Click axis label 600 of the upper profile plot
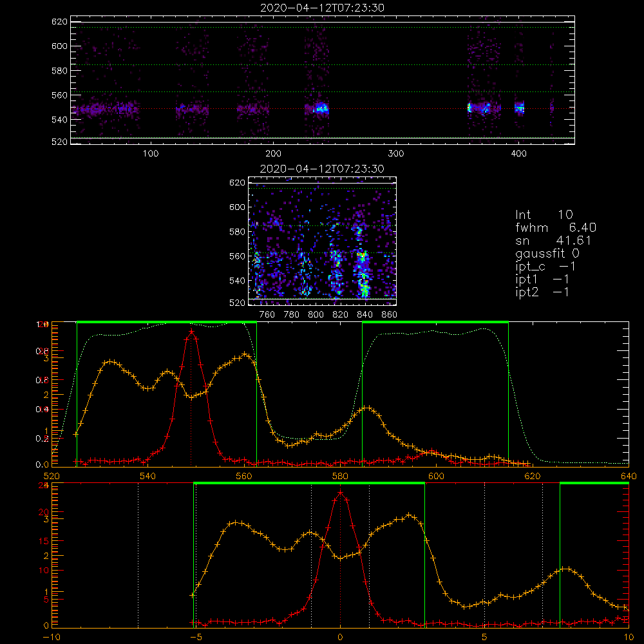 tap(436, 476)
